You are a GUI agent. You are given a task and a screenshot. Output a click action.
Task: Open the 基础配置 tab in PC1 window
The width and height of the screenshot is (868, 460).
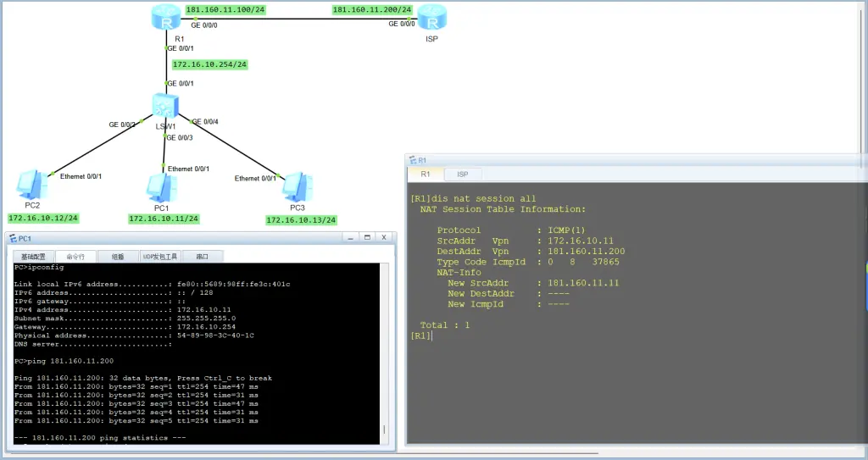[x=34, y=256]
